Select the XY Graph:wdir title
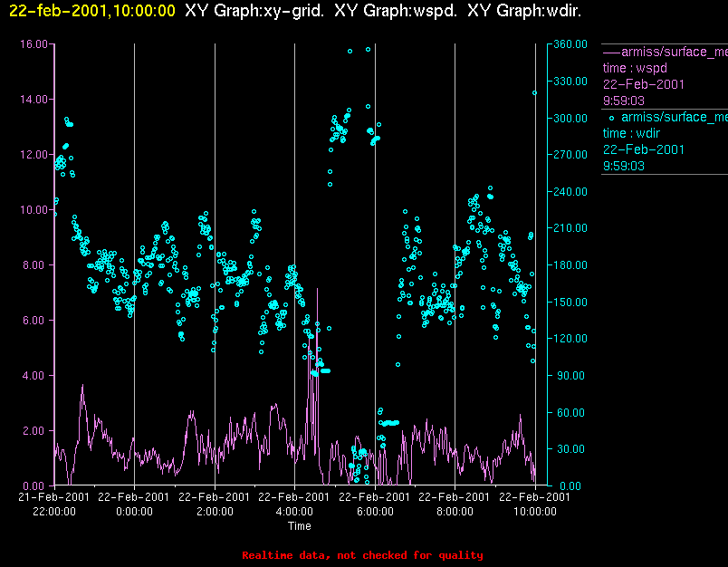Image resolution: width=728 pixels, height=567 pixels. (524, 11)
